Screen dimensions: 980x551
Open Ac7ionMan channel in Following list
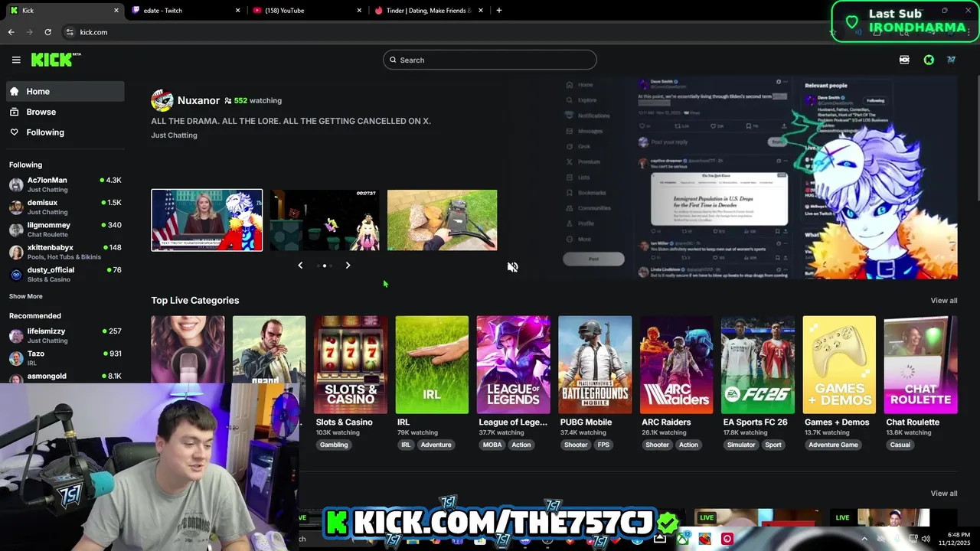(x=65, y=184)
